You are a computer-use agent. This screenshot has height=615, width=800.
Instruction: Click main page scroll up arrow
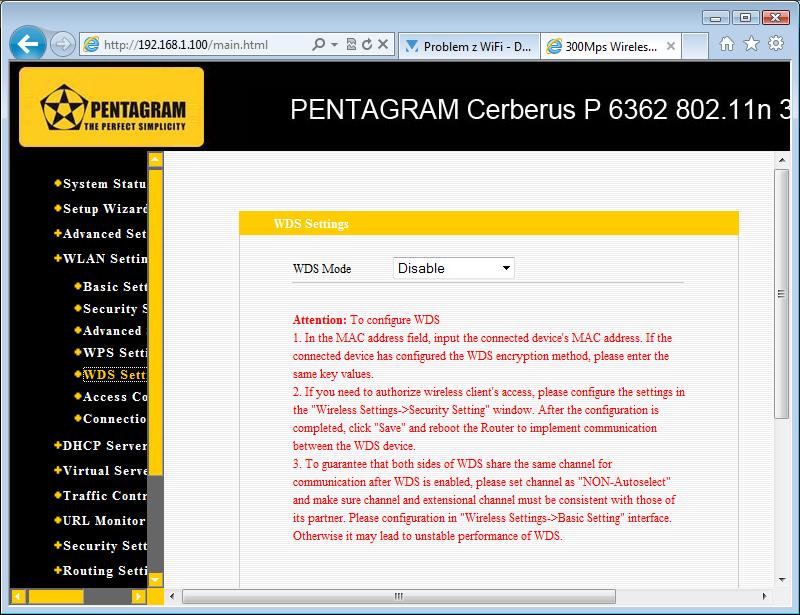[782, 160]
